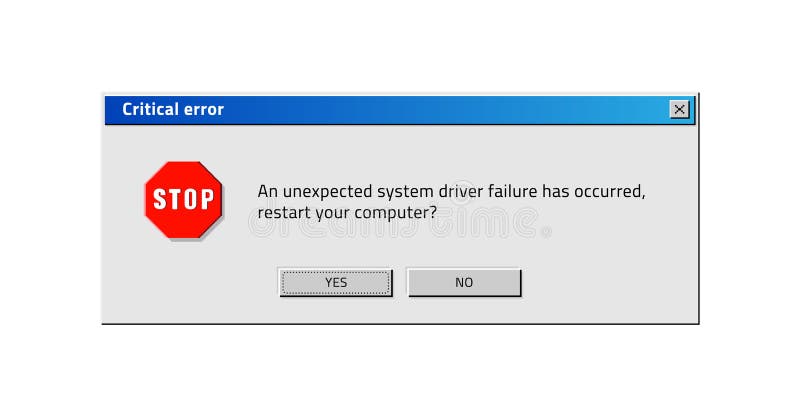Close the Critical error dialog
The height and width of the screenshot is (416, 800).
(x=679, y=109)
